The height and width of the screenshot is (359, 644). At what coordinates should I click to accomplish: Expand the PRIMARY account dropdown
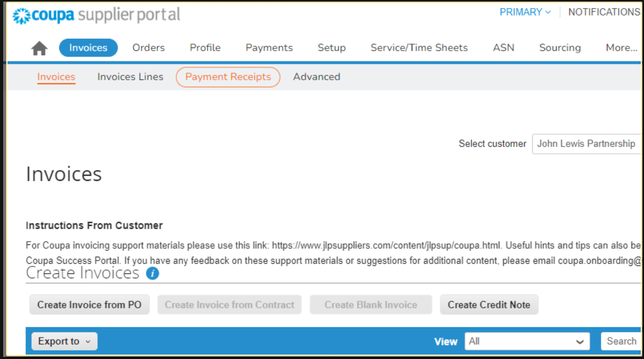(x=525, y=12)
